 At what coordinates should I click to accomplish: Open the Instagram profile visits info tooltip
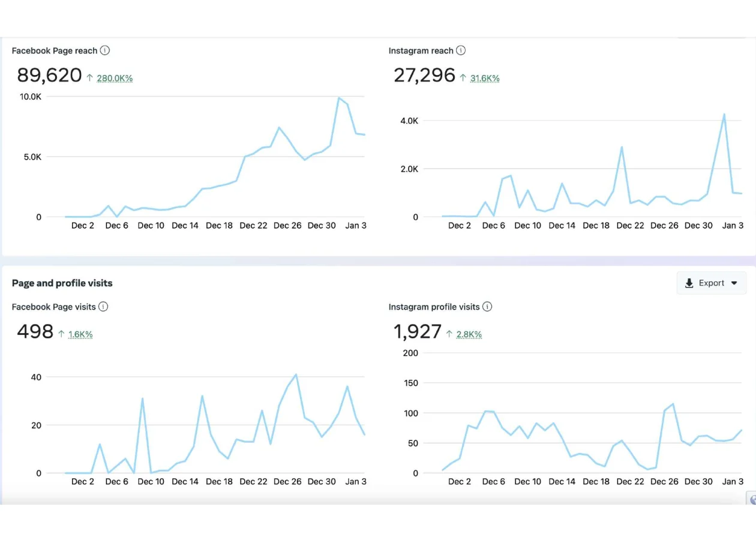coord(487,307)
